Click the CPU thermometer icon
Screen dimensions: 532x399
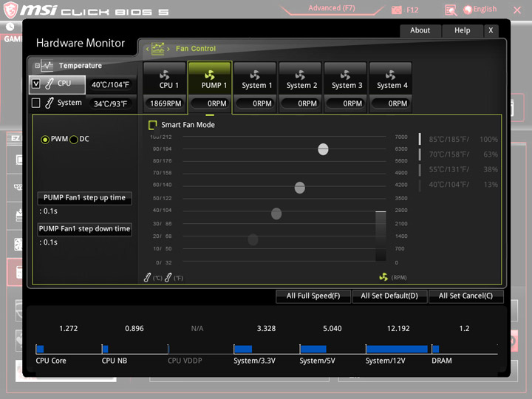pos(50,83)
